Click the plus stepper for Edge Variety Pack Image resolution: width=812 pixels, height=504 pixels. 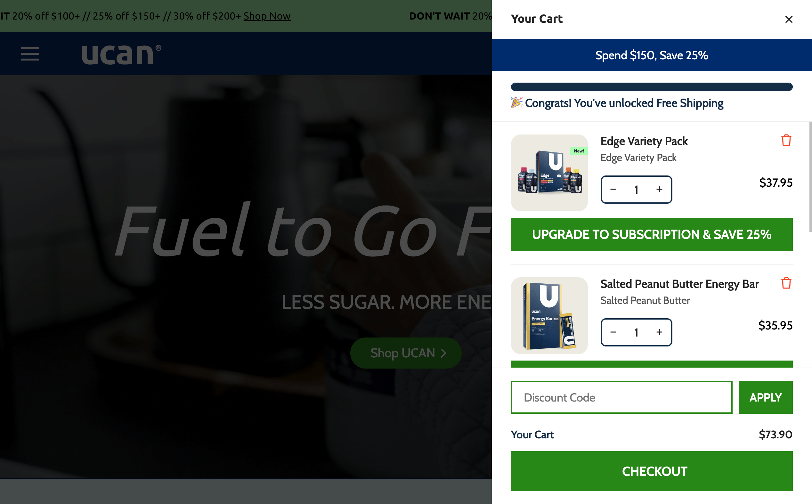[x=659, y=189]
